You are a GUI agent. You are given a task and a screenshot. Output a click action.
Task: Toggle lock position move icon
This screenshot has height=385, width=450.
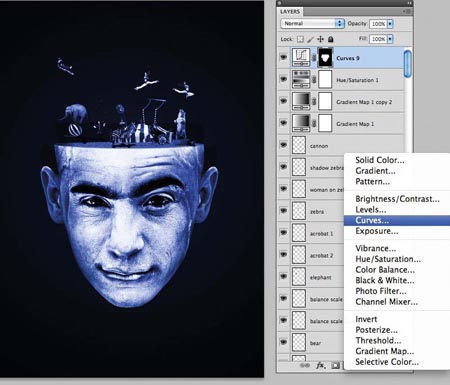(x=320, y=39)
